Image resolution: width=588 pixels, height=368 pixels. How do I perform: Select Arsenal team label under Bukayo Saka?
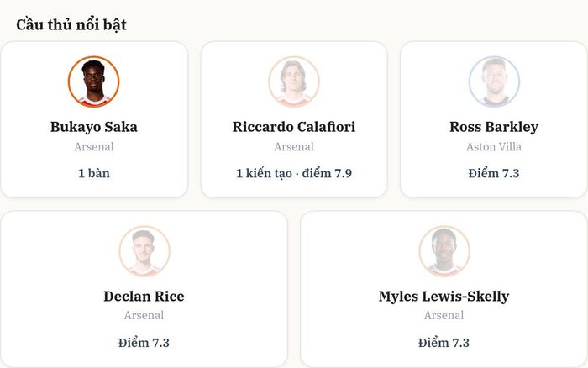(x=94, y=147)
